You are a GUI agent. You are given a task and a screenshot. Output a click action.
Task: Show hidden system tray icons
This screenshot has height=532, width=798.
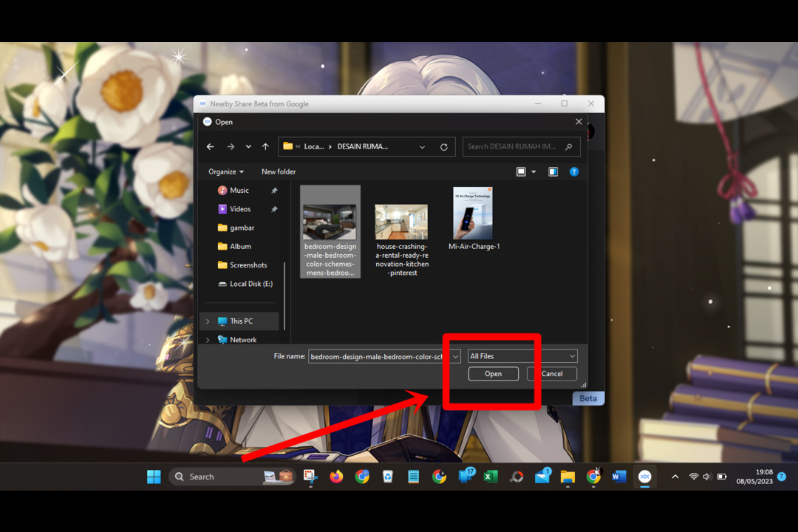(675, 477)
